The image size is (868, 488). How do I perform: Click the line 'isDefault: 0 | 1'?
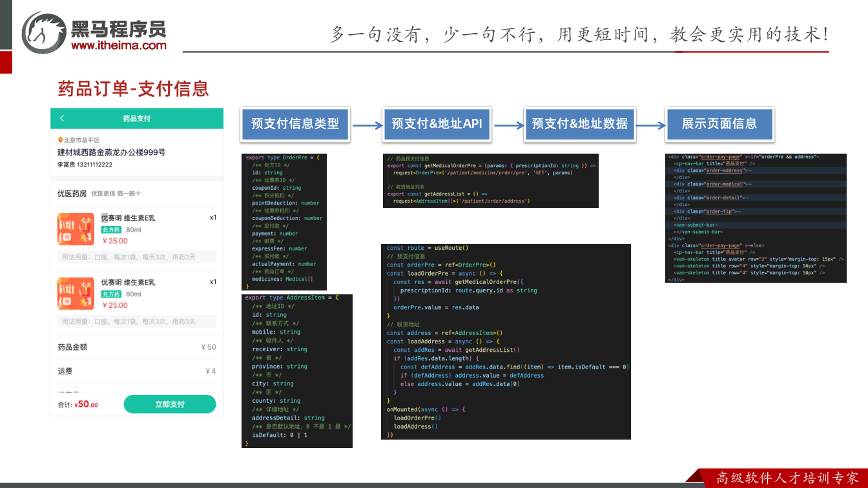point(280,435)
